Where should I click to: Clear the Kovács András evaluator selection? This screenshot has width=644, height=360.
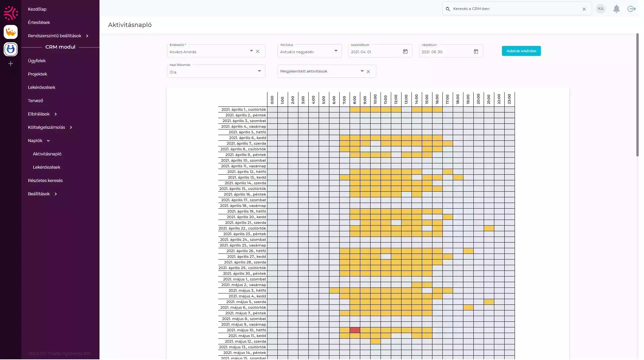257,52
